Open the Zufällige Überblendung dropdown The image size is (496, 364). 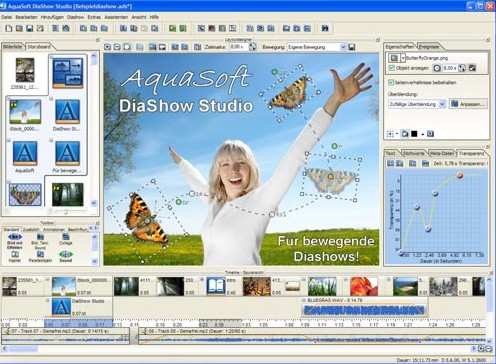click(417, 104)
